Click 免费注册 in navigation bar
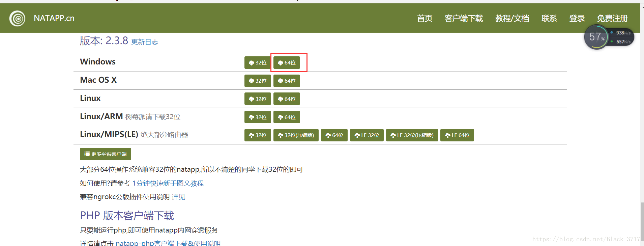 (x=612, y=18)
